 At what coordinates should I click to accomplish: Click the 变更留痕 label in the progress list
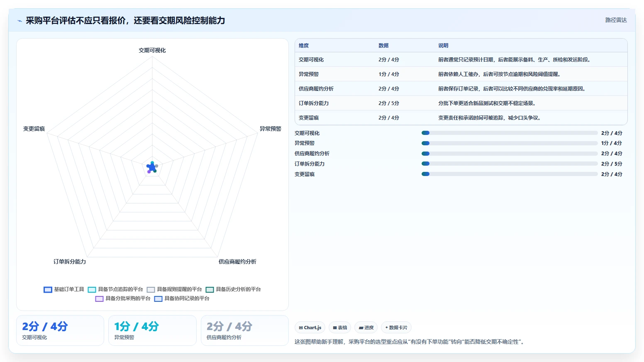click(x=305, y=174)
